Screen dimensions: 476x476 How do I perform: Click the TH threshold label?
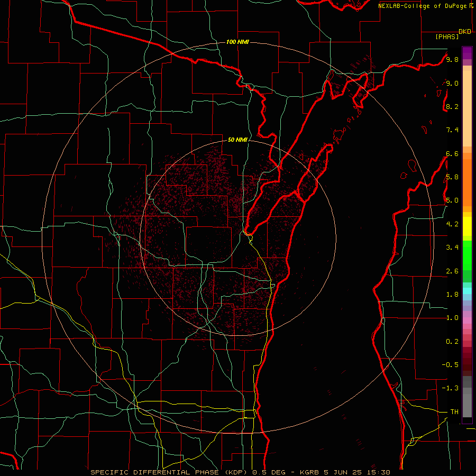pyautogui.click(x=454, y=412)
